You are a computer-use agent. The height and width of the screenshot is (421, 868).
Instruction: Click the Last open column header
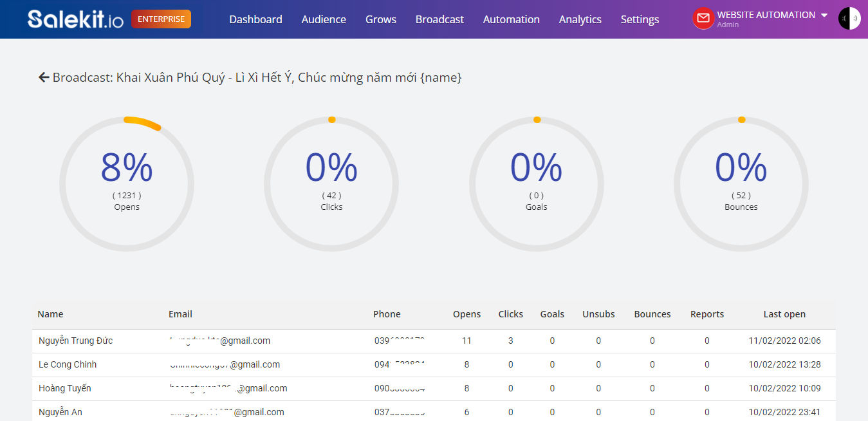[x=784, y=314]
